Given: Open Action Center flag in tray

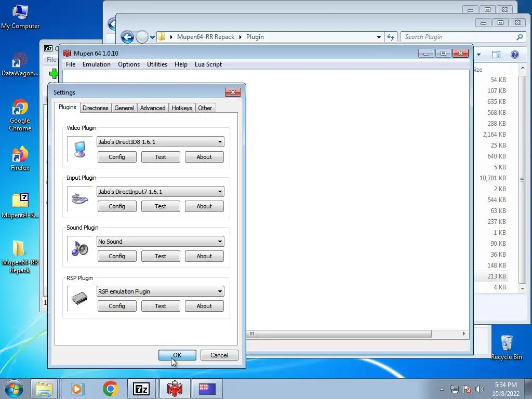Looking at the screenshot, I should coord(467,389).
